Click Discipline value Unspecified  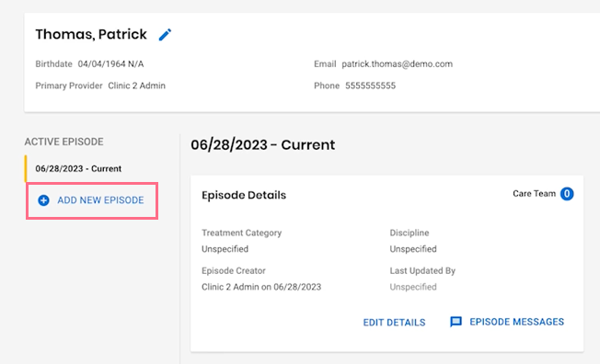tap(413, 249)
